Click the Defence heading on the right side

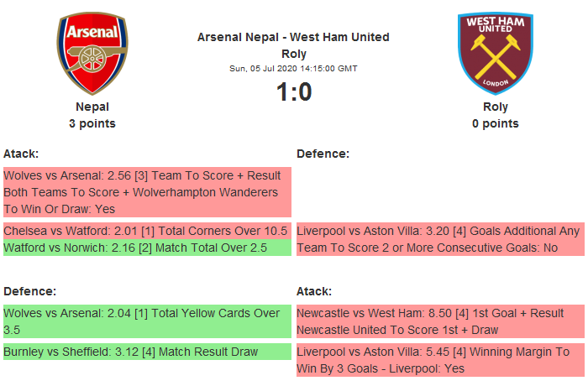(323, 154)
